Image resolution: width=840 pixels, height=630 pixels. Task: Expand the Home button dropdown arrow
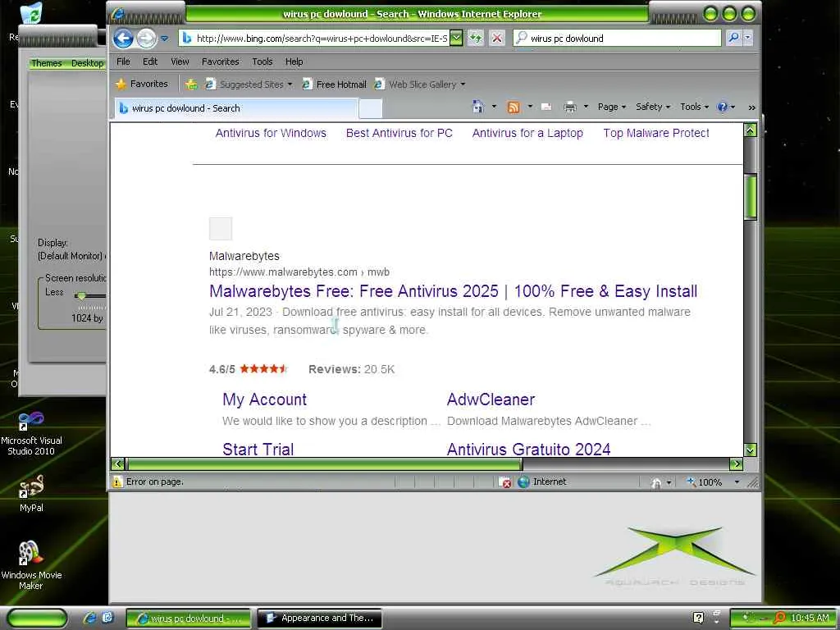coord(494,107)
